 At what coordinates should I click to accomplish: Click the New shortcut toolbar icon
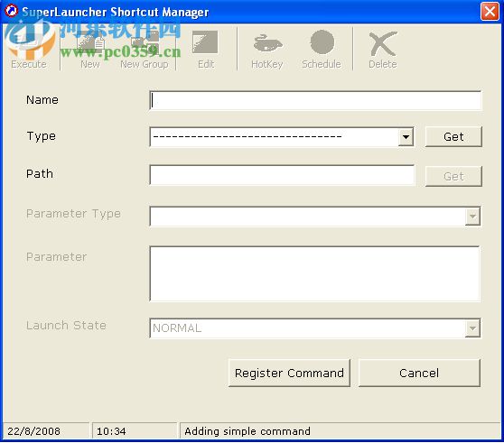click(x=90, y=50)
